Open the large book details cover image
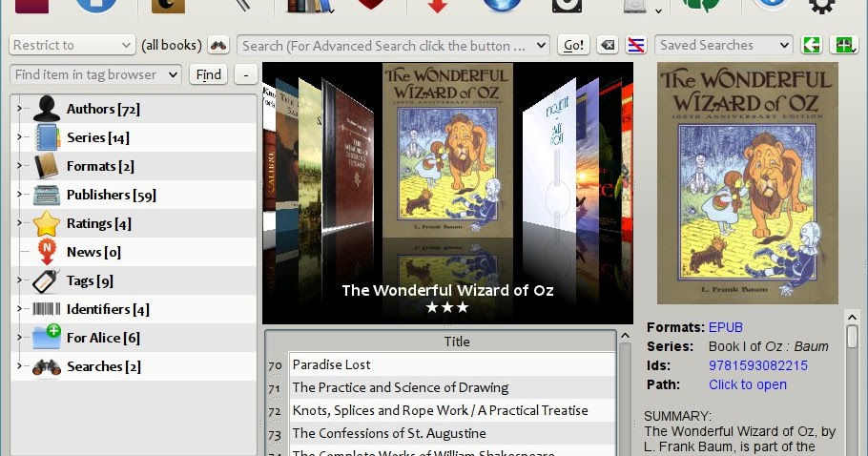 pos(747,183)
